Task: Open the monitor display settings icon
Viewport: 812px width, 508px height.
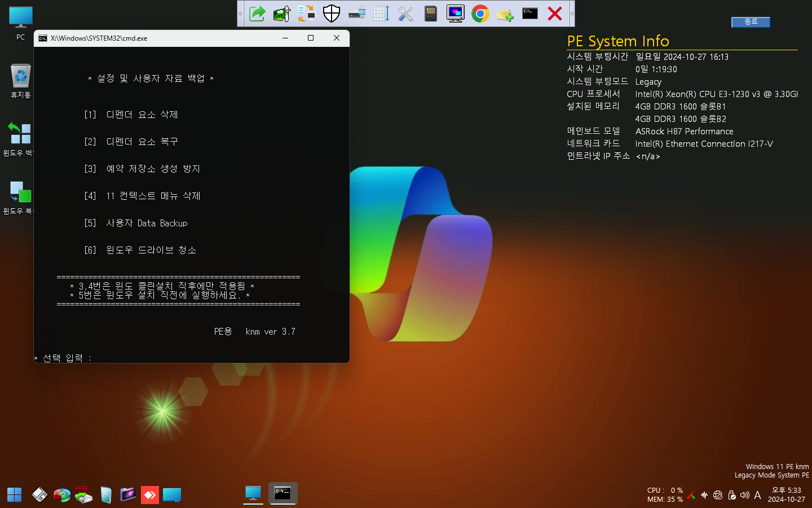Action: [456, 13]
